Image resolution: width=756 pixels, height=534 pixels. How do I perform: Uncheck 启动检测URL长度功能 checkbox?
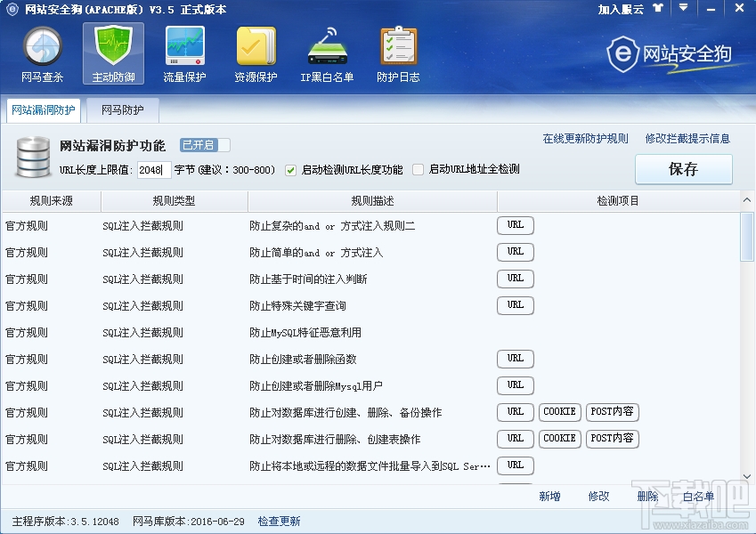[x=290, y=170]
